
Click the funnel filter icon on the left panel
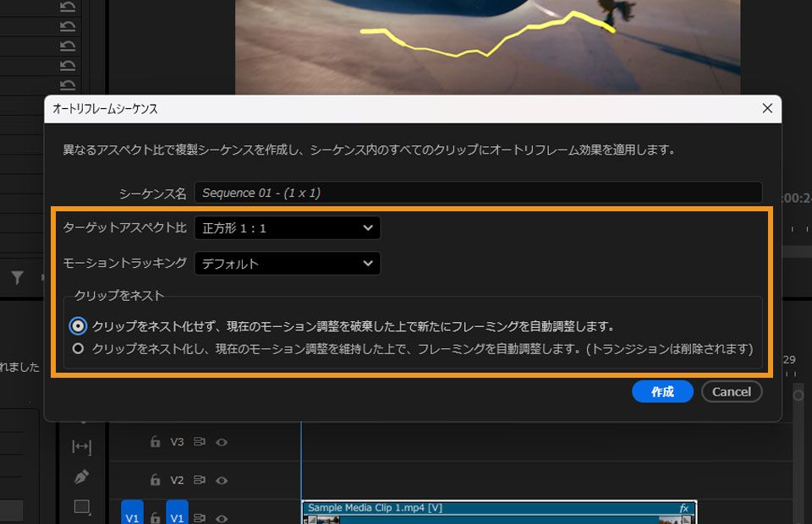(x=17, y=278)
